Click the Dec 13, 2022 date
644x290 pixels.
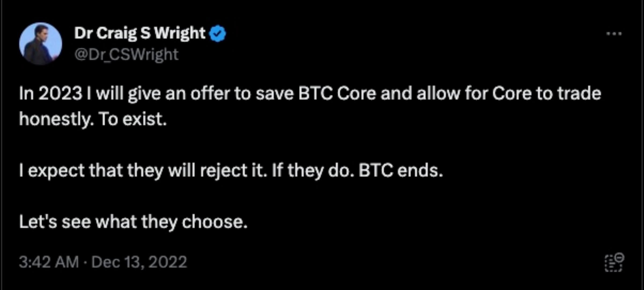click(139, 262)
